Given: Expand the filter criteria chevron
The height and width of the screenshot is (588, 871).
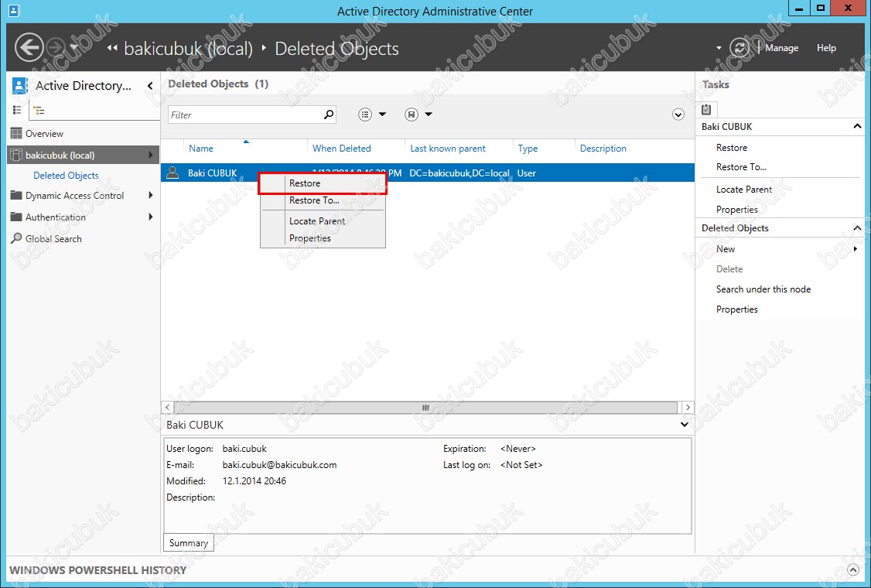Looking at the screenshot, I should [x=678, y=115].
